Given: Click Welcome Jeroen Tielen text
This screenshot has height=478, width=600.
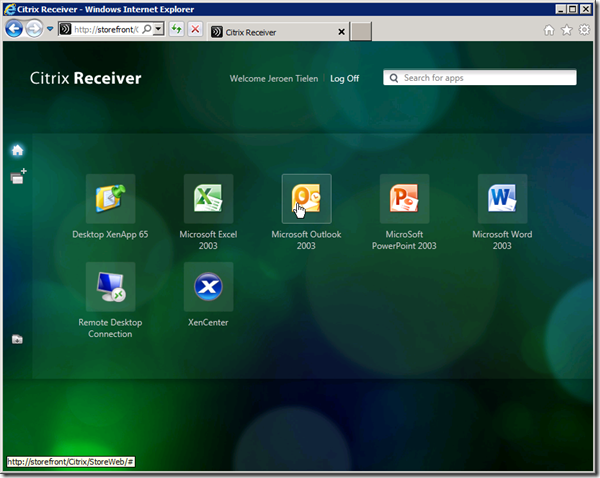Looking at the screenshot, I should coord(274,78).
